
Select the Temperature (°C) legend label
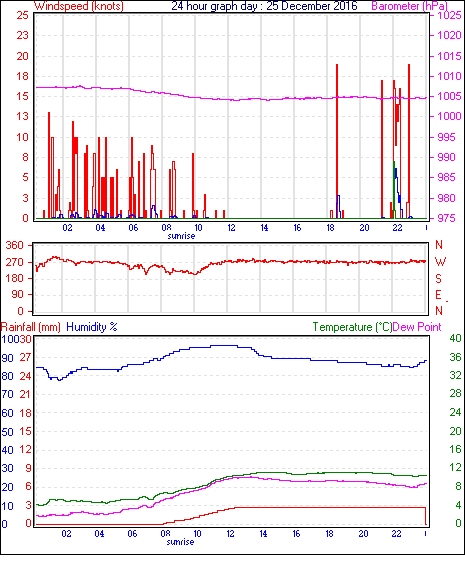click(x=352, y=327)
